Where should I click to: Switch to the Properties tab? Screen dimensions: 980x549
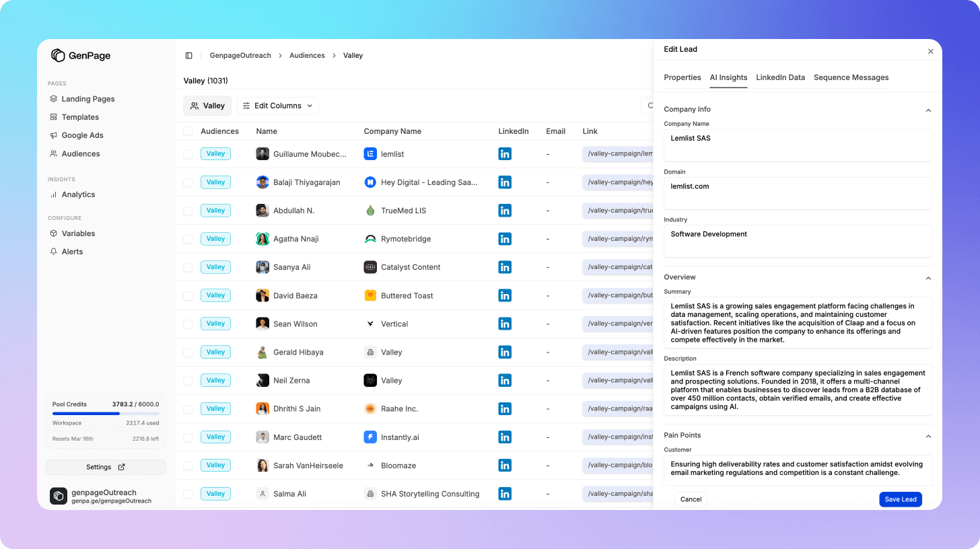click(x=682, y=77)
